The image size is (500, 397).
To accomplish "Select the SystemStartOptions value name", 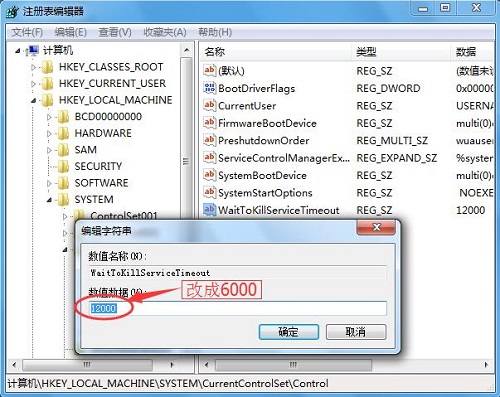I will coord(265,193).
